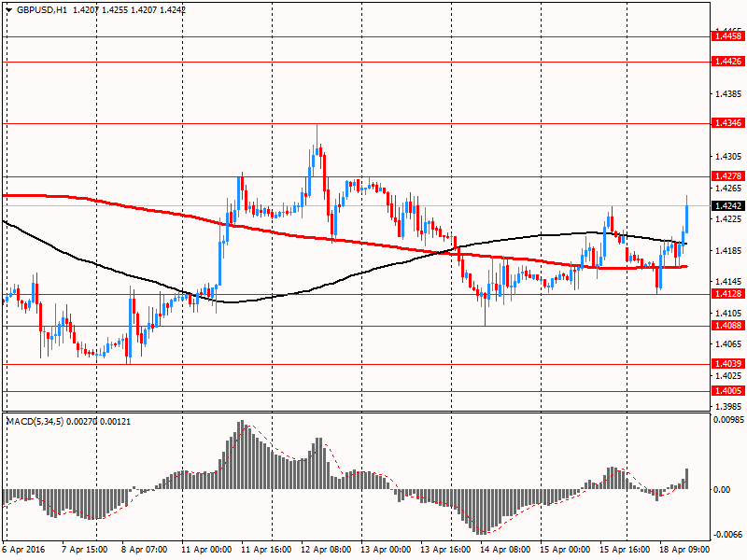Select the 1.4025 price scale value

tap(728, 376)
